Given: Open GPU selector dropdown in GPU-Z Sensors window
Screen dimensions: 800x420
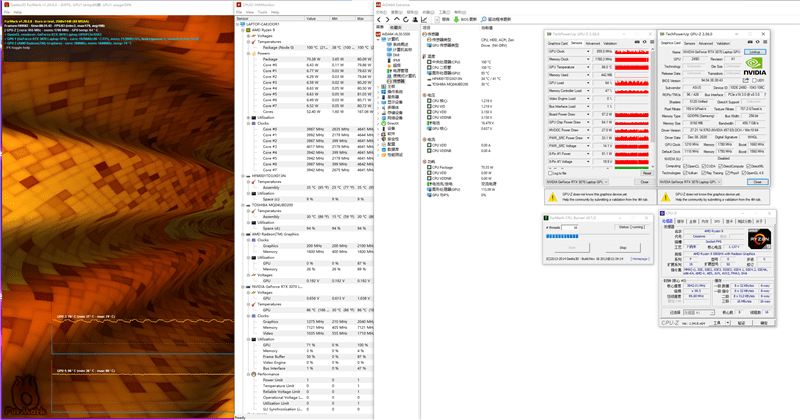Looking at the screenshot, I should pyautogui.click(x=606, y=182).
